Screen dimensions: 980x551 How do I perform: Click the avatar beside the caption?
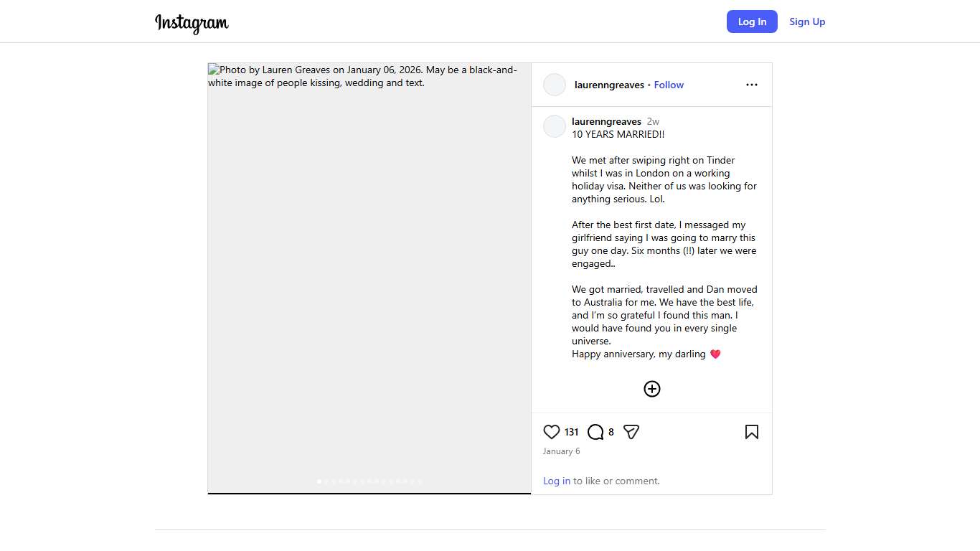click(555, 126)
